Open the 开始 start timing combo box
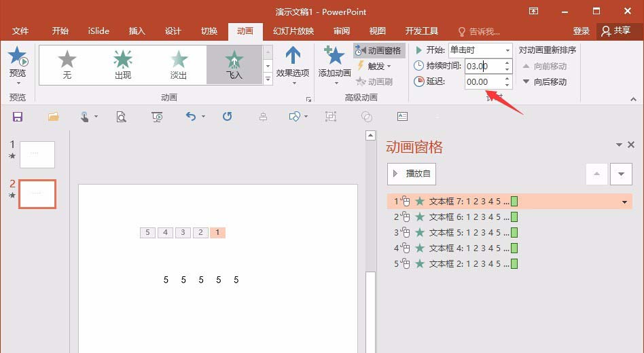 coord(480,50)
